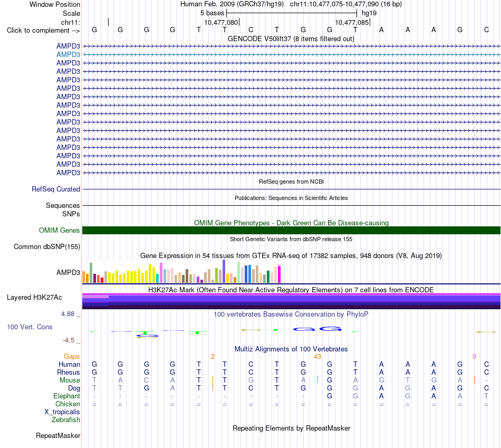The width and height of the screenshot is (501, 448).
Task: Select the Sequences track label
Action: tap(63, 205)
